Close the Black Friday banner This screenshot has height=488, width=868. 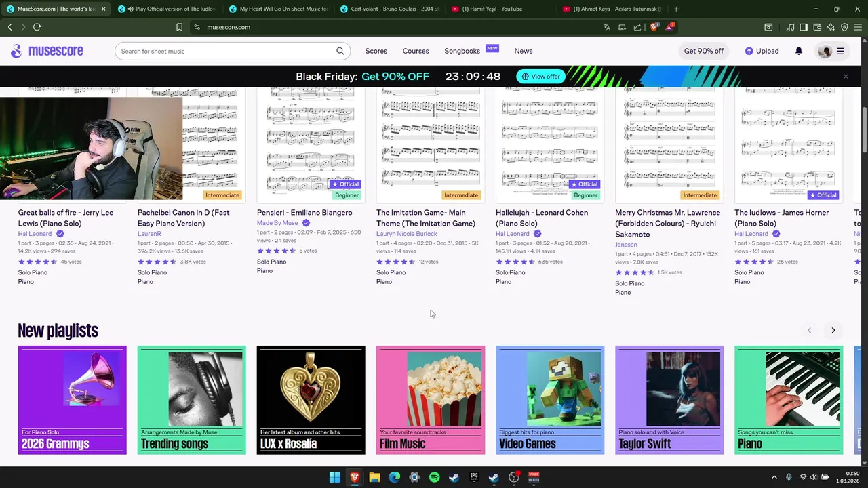point(846,77)
